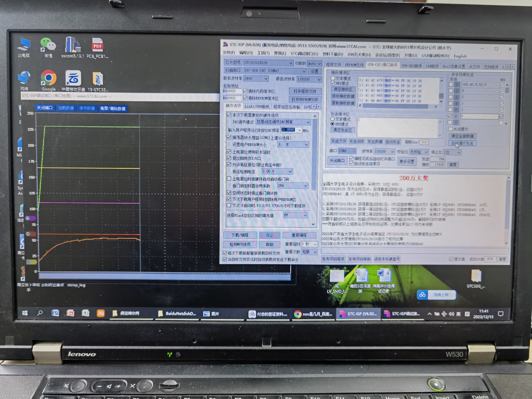The height and width of the screenshot is (399, 532).
Task: Open the LV_SMD_L desktop file icon
Action: click(x=337, y=281)
